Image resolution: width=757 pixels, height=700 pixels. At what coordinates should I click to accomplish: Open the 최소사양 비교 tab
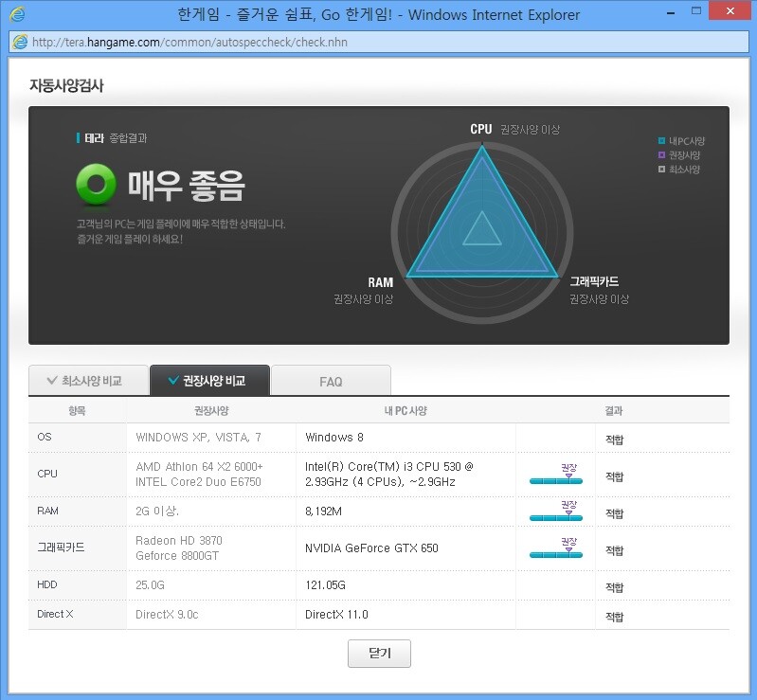(x=88, y=381)
